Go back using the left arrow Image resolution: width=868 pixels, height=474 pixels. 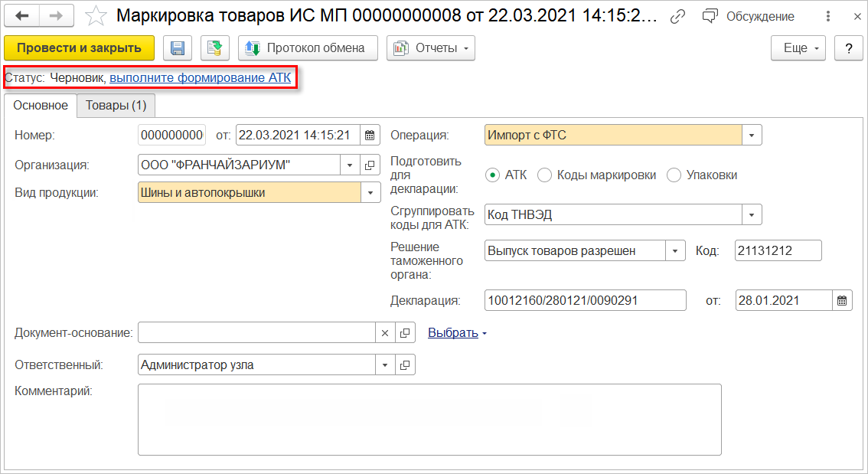click(x=21, y=16)
